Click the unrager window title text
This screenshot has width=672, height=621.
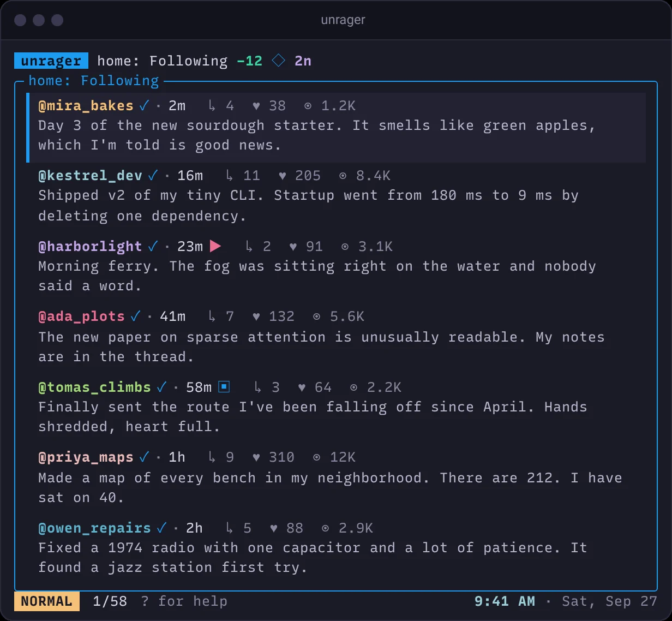343,20
